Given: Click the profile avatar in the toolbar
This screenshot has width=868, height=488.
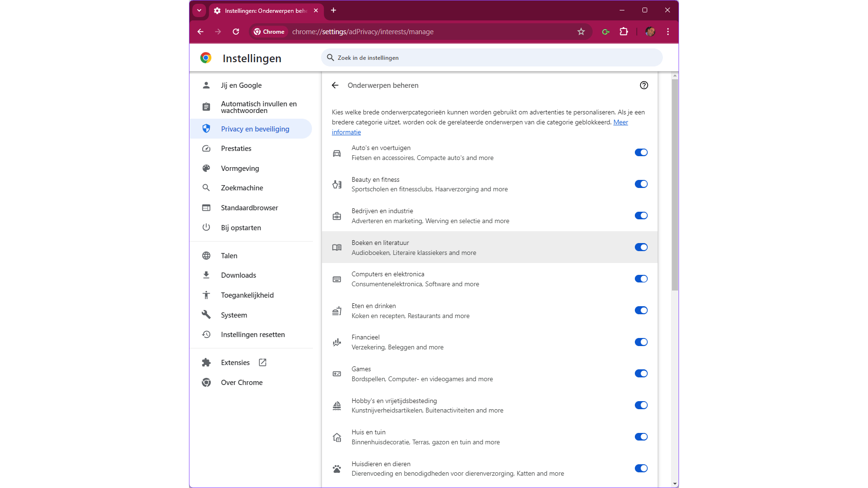Looking at the screenshot, I should pos(651,32).
